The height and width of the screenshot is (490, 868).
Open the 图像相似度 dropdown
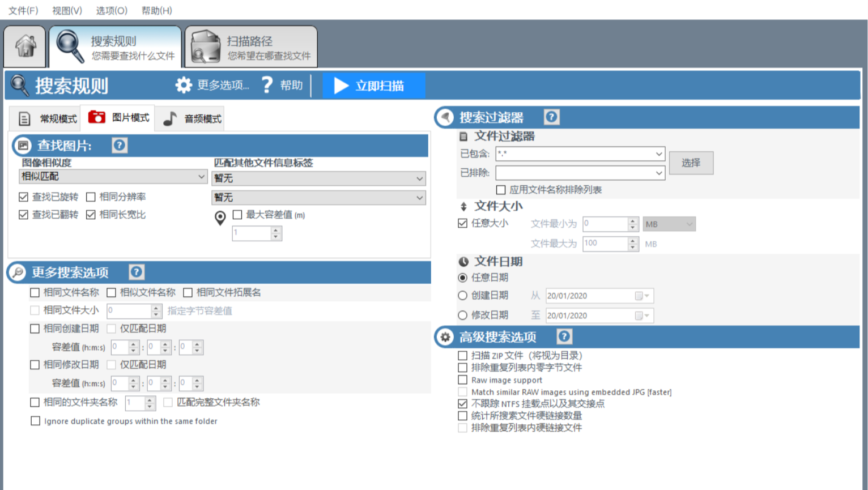pyautogui.click(x=113, y=176)
